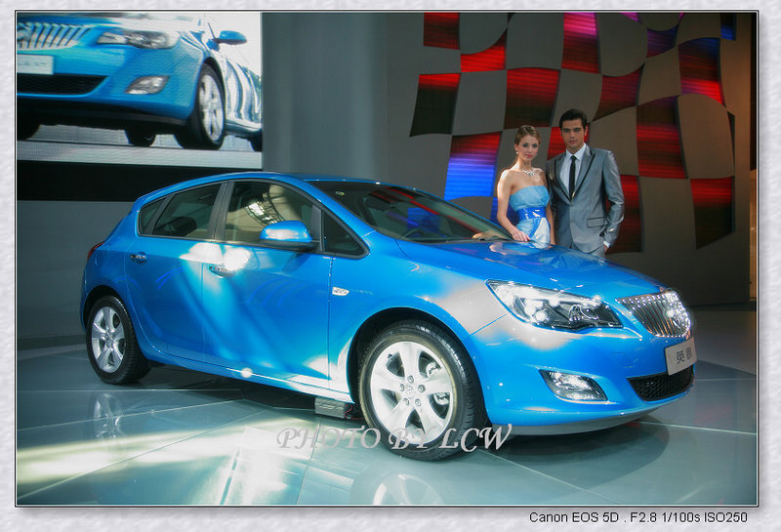The width and height of the screenshot is (781, 532).
Task: Click the rear door handle
Action: tap(139, 258)
